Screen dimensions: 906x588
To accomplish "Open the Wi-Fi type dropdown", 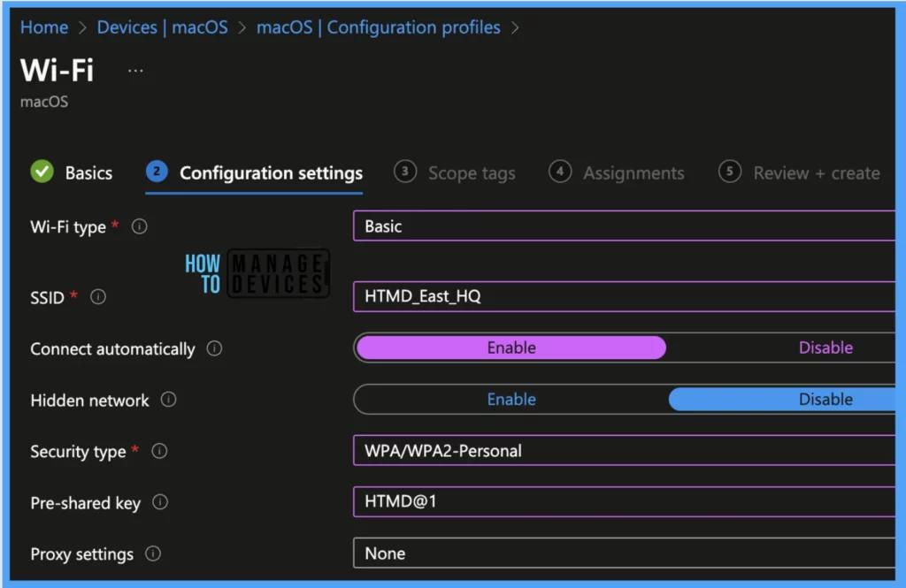I will pos(624,226).
